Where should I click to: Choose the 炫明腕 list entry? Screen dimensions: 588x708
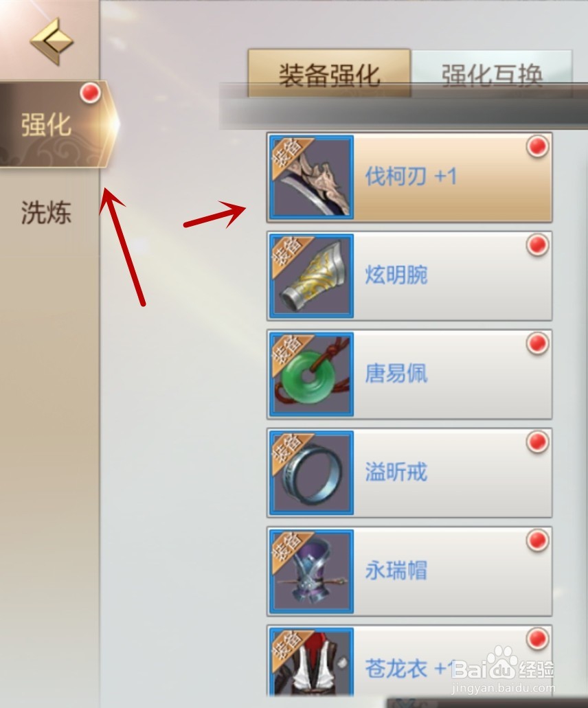pos(409,275)
